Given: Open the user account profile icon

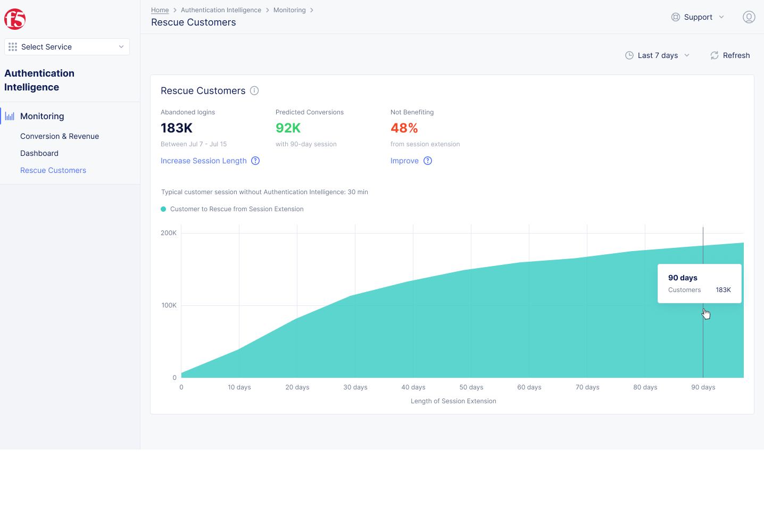Looking at the screenshot, I should point(749,17).
